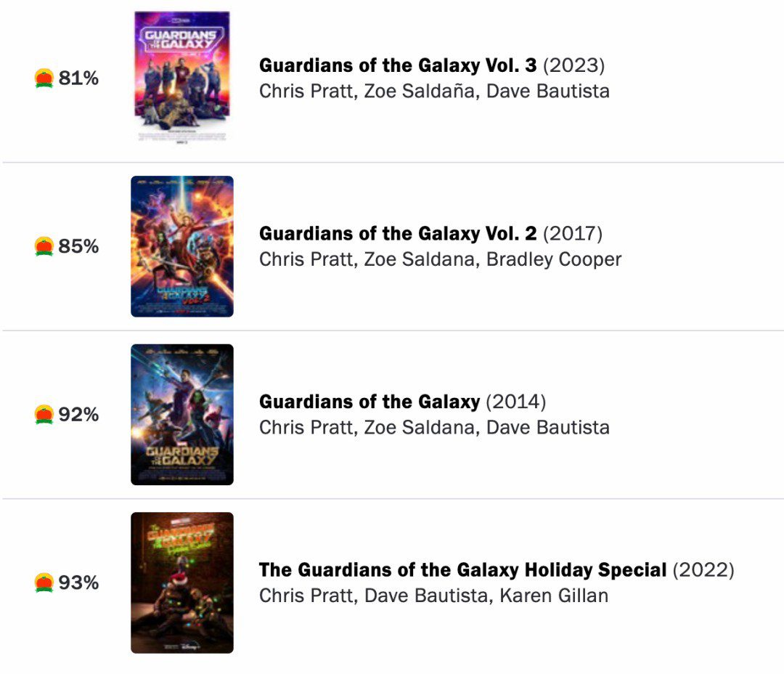Open the Guardians of the Galaxy Vol. 3 poster
The height and width of the screenshot is (674, 784).
pos(182,78)
